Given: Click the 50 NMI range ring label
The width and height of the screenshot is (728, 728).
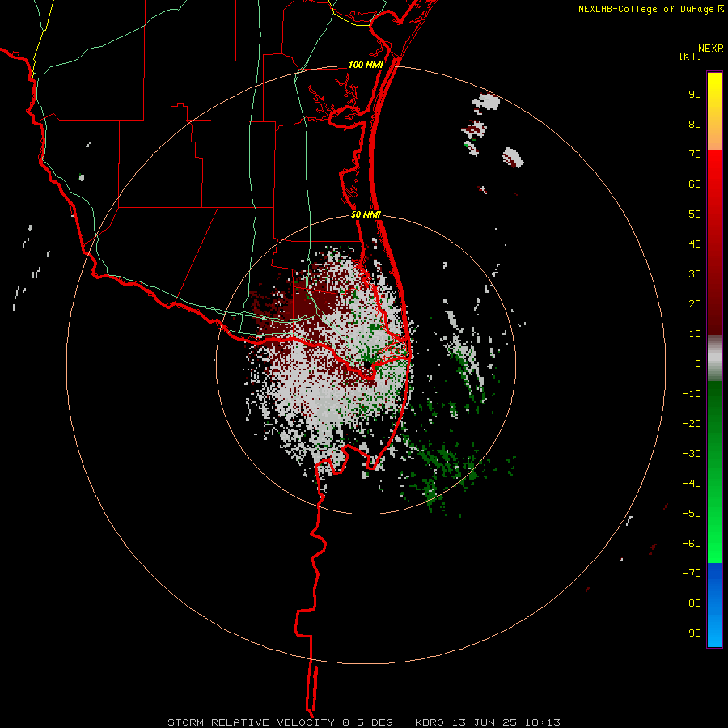Looking at the screenshot, I should pyautogui.click(x=366, y=214).
